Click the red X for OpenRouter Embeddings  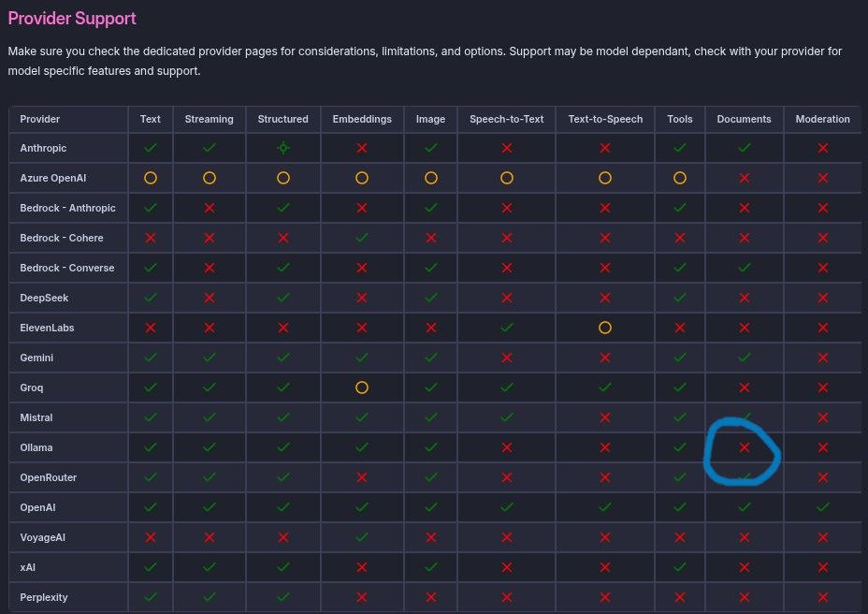(x=361, y=477)
